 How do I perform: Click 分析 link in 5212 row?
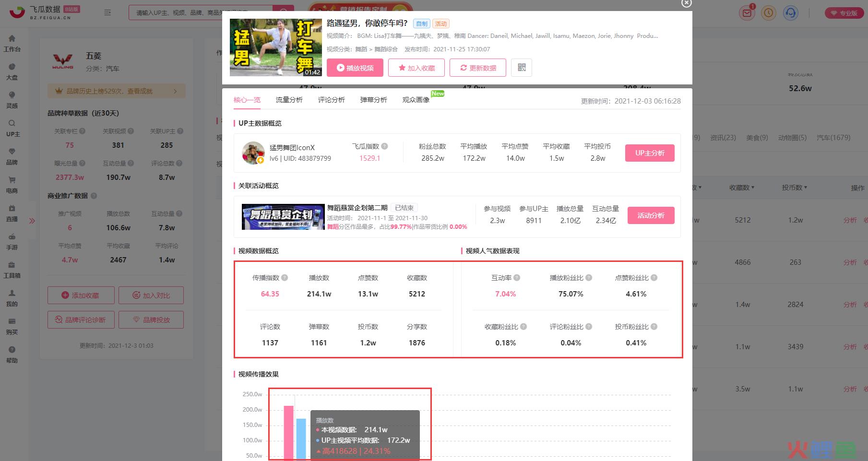(x=850, y=220)
